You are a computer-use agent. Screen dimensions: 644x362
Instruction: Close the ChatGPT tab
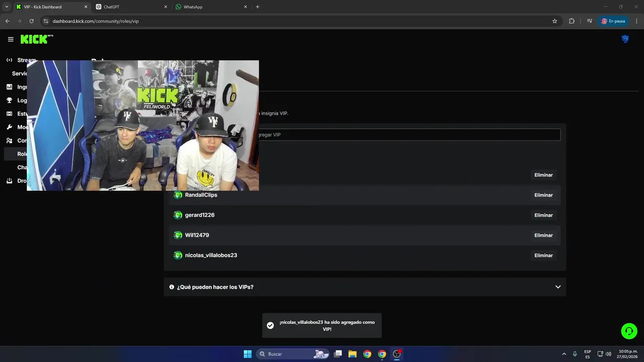point(166,7)
